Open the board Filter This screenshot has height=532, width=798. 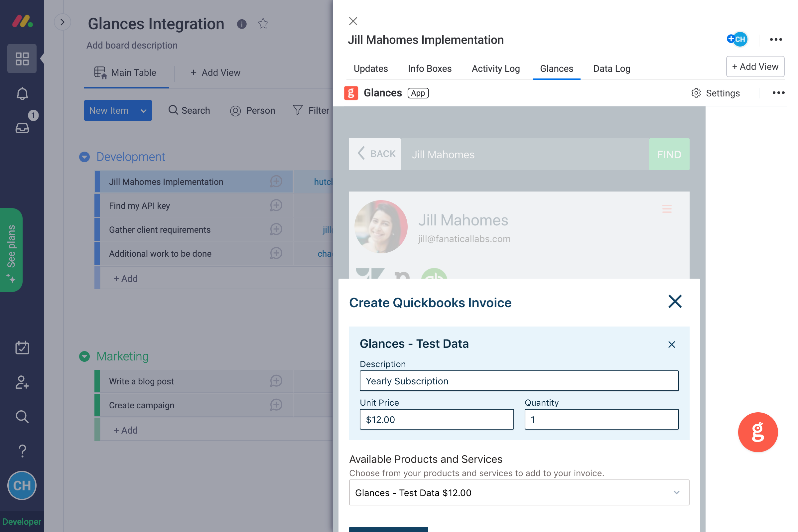[311, 111]
